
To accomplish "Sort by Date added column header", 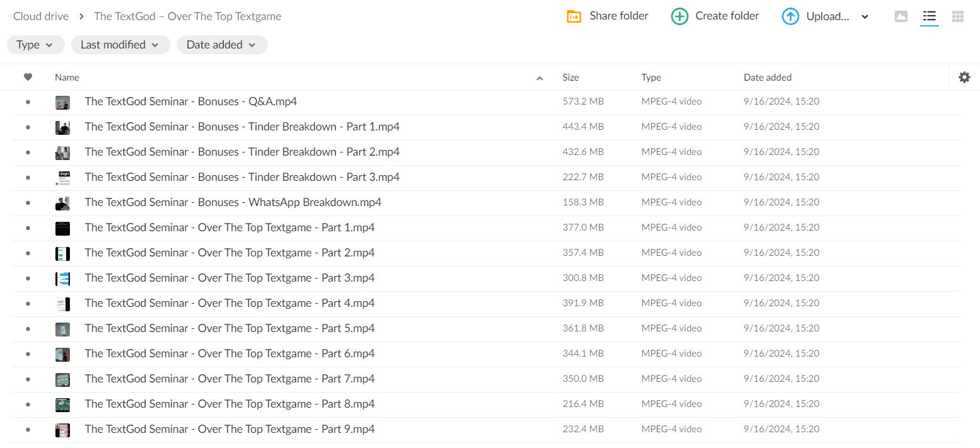I will 768,78.
